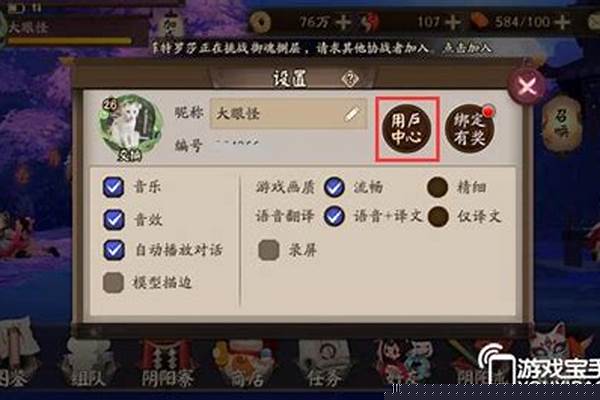Open the 商店 shop icon in bottom bar
600x400 pixels.
click(248, 364)
